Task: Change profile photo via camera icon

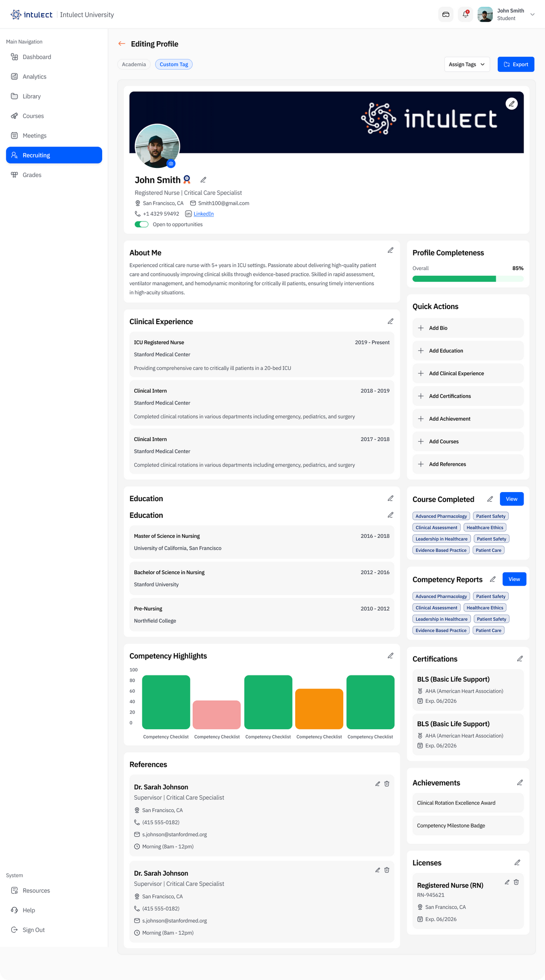Action: [x=171, y=163]
